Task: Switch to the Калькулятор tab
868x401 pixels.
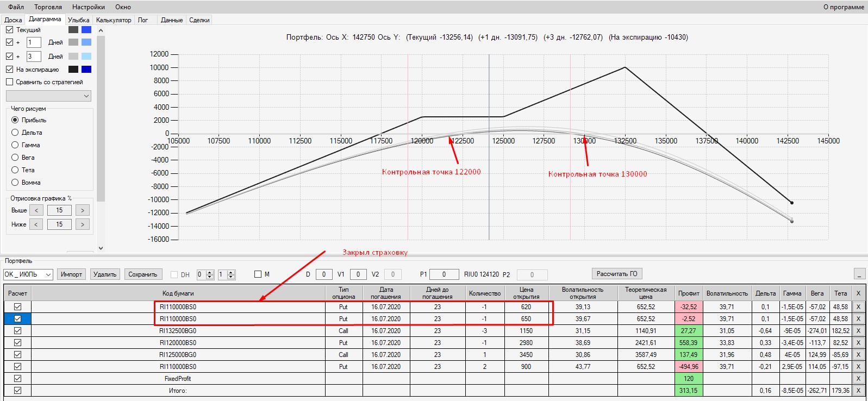Action: point(114,20)
